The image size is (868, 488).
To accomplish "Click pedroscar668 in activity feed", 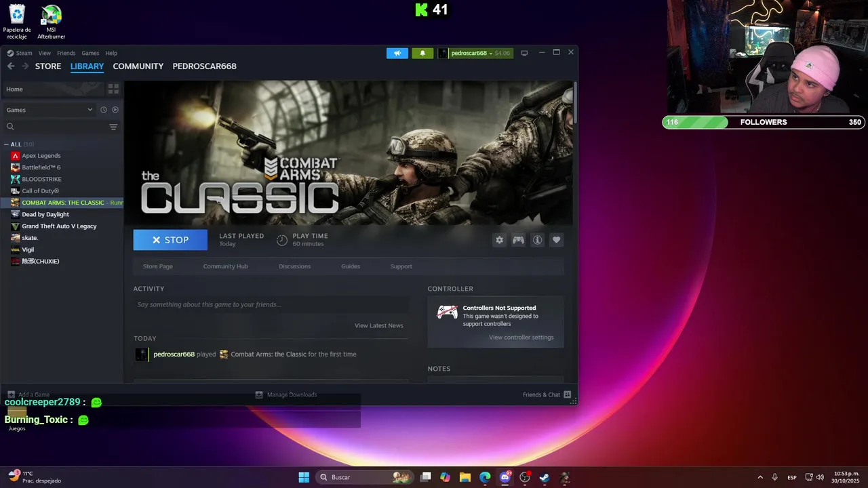I will point(174,354).
